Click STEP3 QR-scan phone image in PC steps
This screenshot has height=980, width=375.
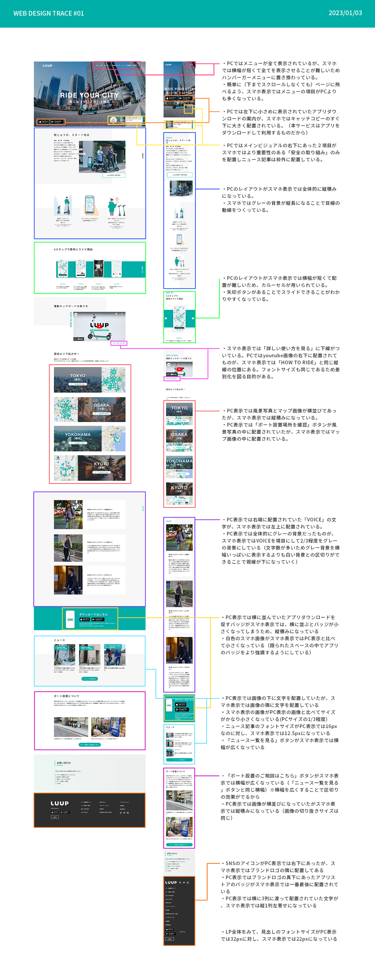98,269
